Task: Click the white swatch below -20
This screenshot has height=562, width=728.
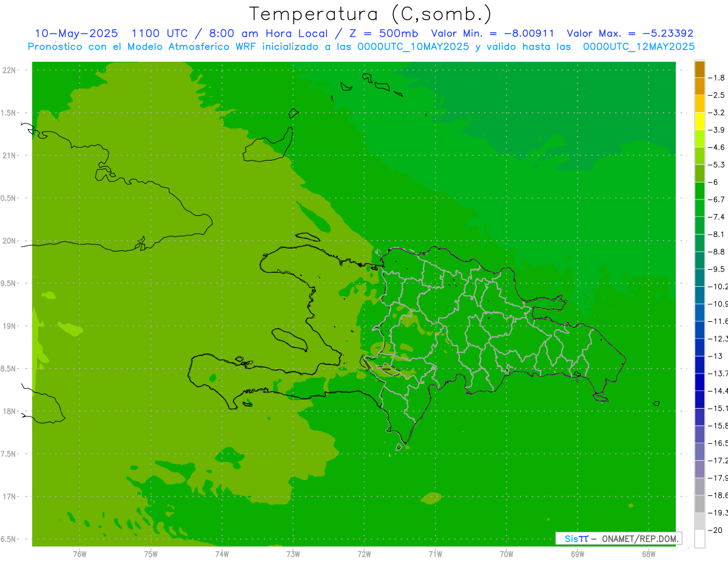Action: click(699, 538)
